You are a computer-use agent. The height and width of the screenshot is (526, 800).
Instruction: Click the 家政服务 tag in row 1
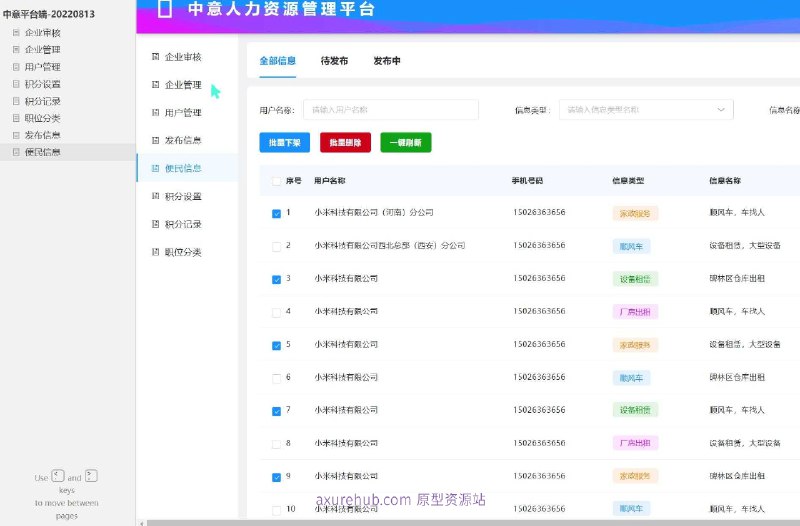(x=635, y=213)
